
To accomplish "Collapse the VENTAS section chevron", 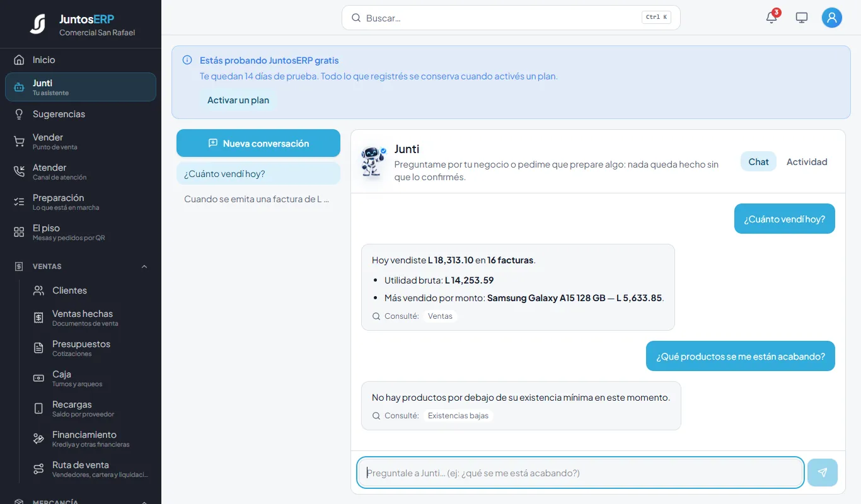I will click(x=144, y=266).
